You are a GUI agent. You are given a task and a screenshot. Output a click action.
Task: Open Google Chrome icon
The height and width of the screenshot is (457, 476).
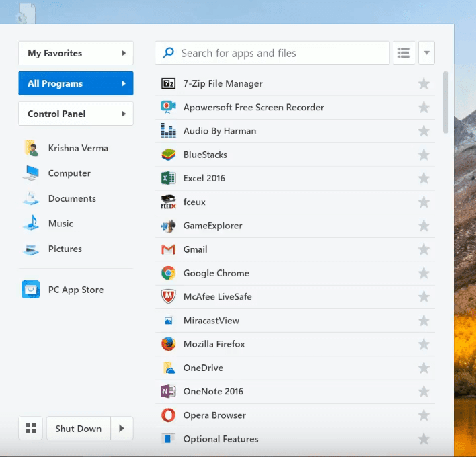click(x=168, y=273)
